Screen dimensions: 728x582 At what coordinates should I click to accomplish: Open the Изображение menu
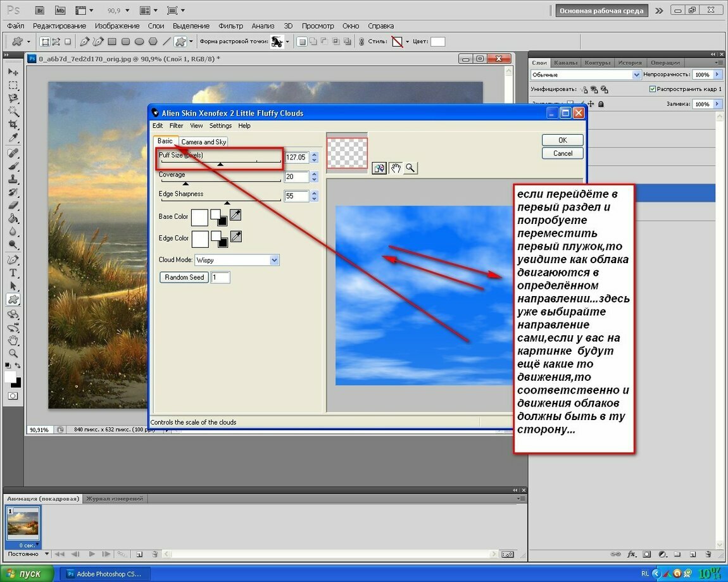pos(117,26)
